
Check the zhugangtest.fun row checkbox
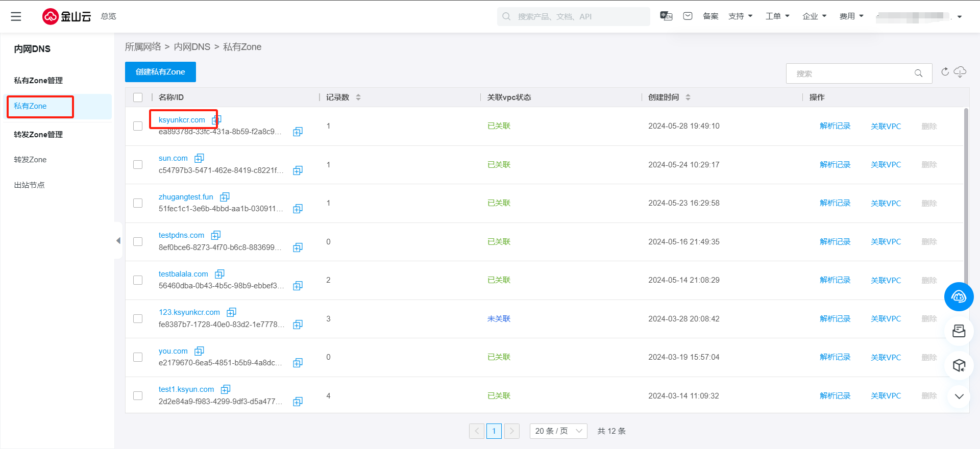[138, 203]
